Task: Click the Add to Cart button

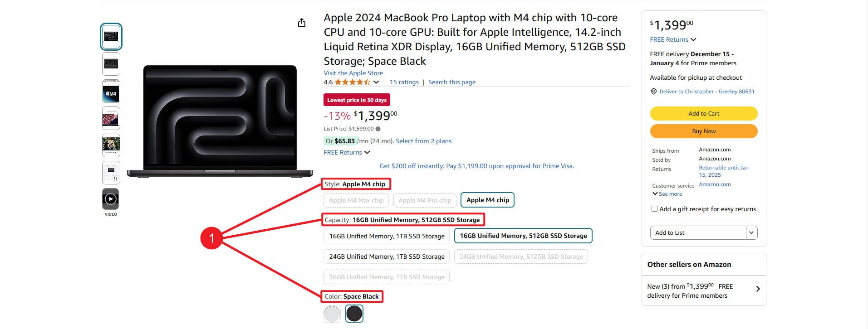Action: click(703, 113)
